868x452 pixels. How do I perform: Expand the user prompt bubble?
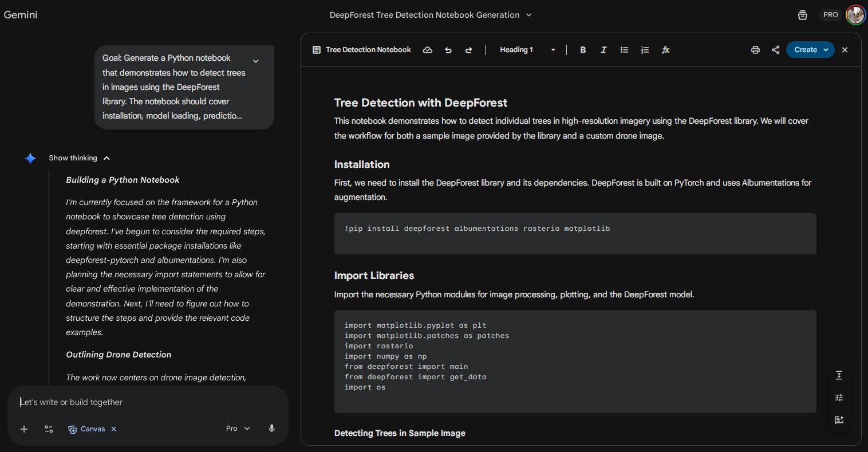click(256, 61)
